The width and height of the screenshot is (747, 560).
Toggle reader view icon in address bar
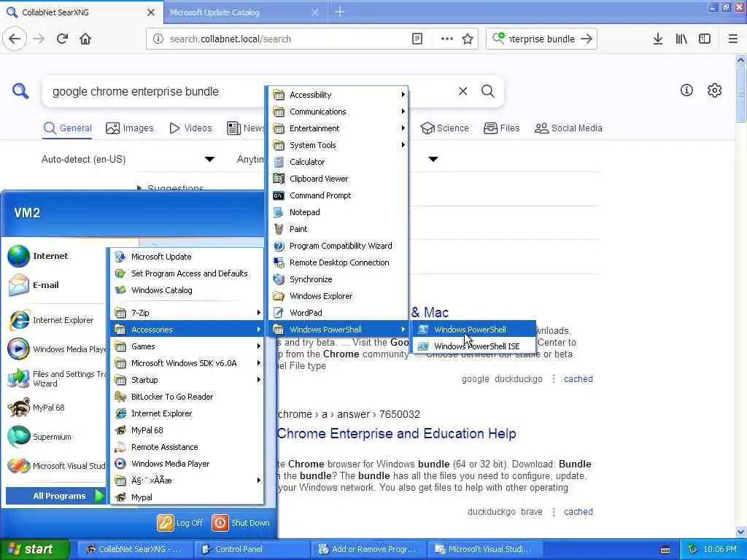417,39
